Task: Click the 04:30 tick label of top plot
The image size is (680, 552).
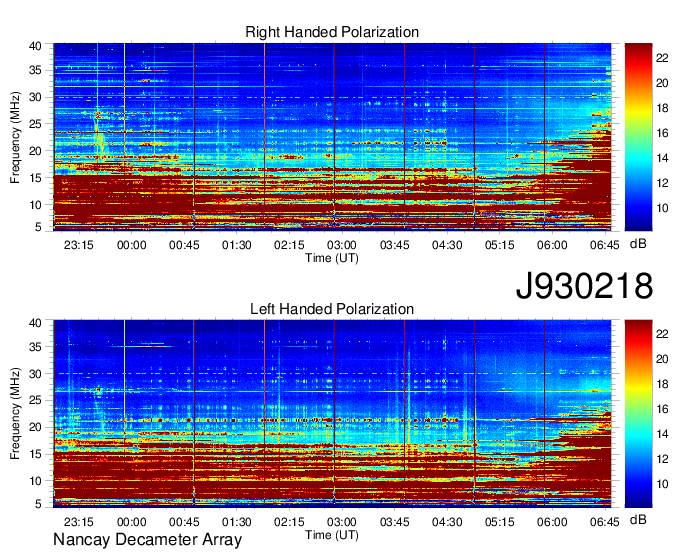Action: 447,245
